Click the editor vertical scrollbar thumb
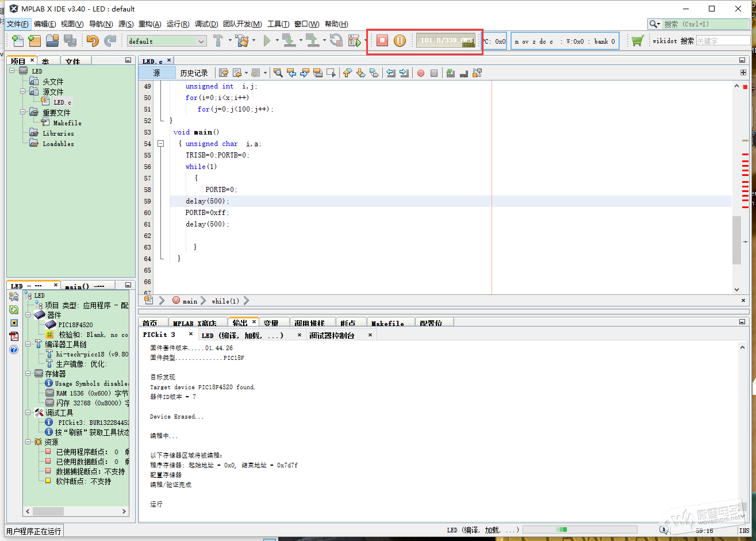Viewport: 756px width, 541px height. [737, 240]
